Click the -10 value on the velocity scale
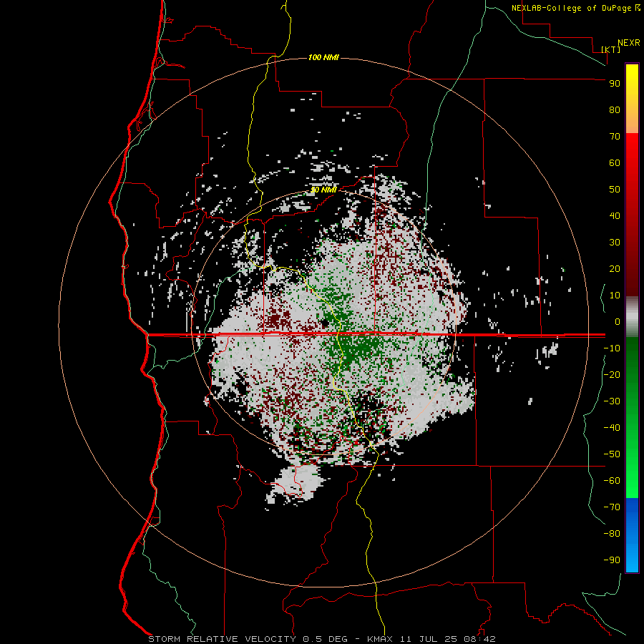644x644 pixels. click(x=612, y=348)
